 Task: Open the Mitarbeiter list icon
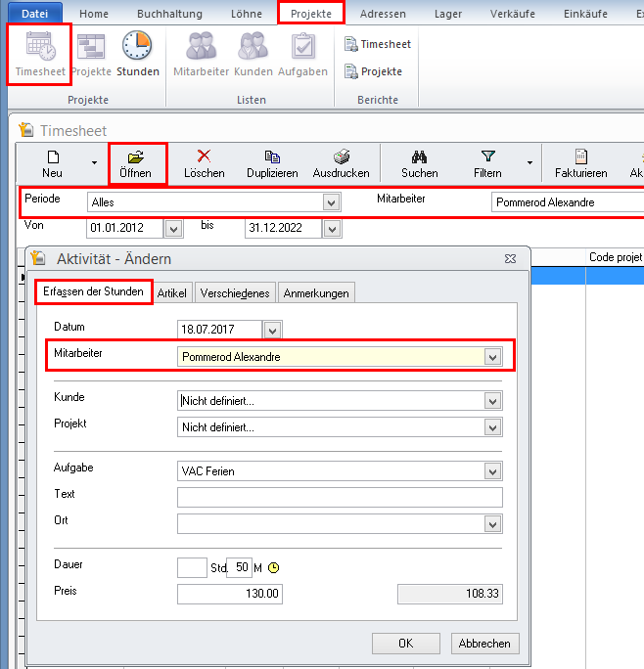click(202, 54)
